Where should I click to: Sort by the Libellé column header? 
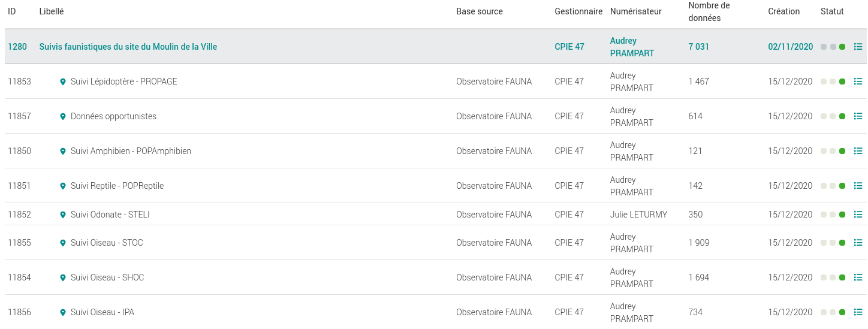pyautogui.click(x=52, y=11)
